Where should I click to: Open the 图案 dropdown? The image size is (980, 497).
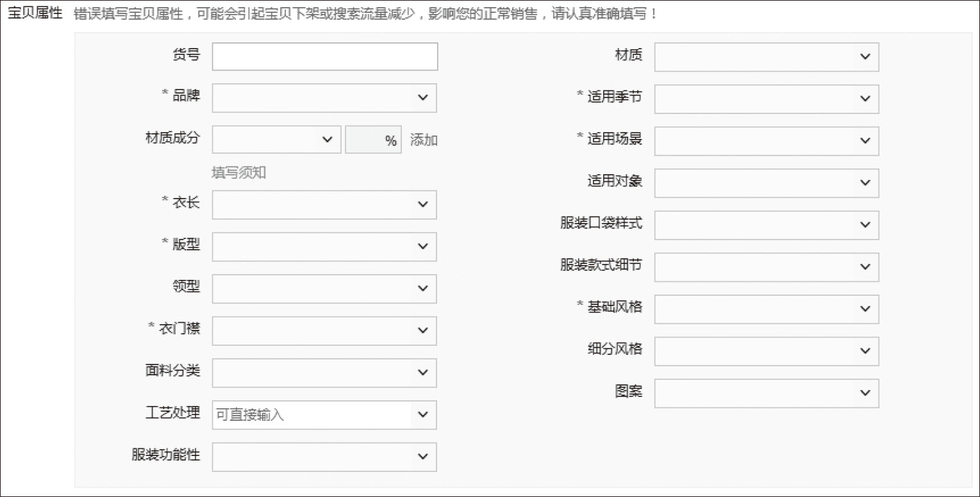click(767, 393)
